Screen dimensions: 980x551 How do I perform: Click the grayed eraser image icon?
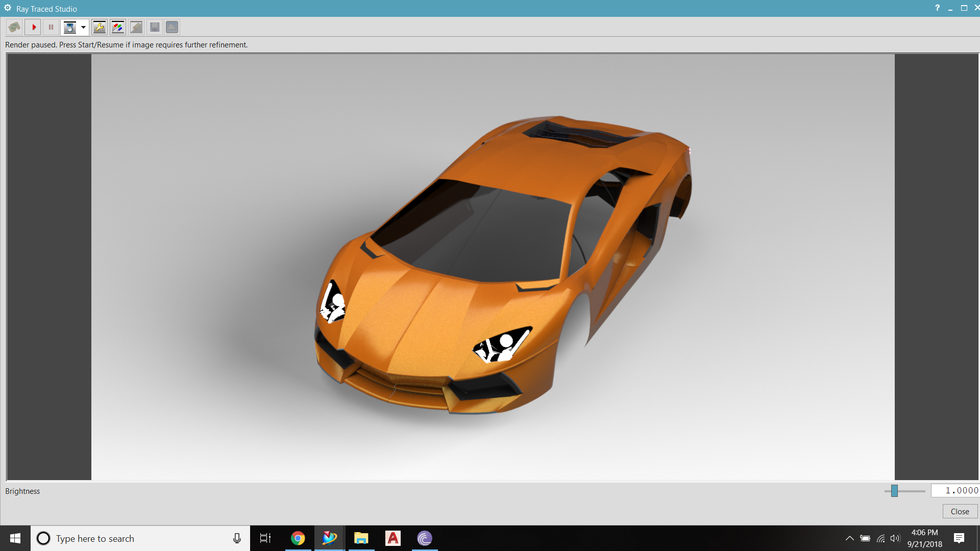tap(136, 27)
